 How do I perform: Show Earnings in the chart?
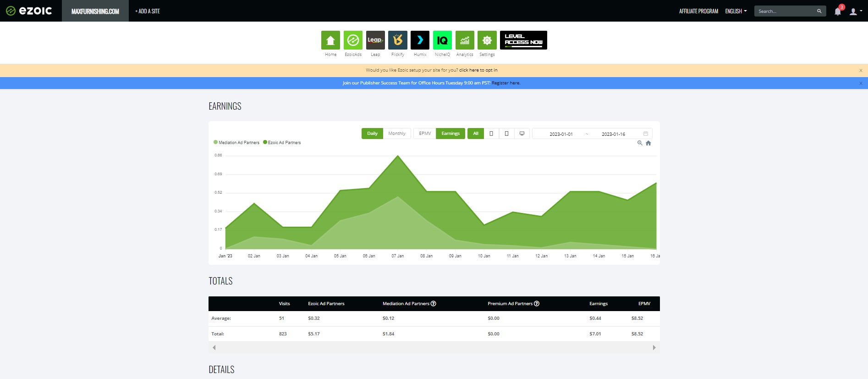tap(450, 134)
